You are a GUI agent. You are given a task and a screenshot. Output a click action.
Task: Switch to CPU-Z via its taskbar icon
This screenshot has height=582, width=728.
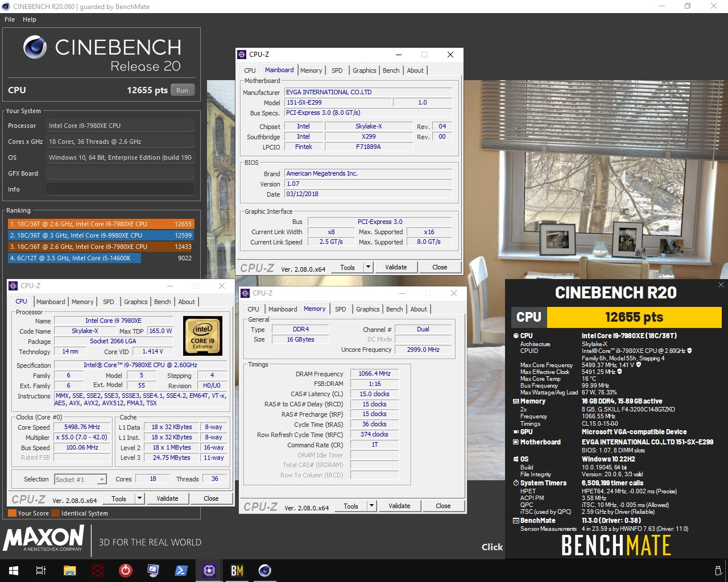[x=209, y=571]
